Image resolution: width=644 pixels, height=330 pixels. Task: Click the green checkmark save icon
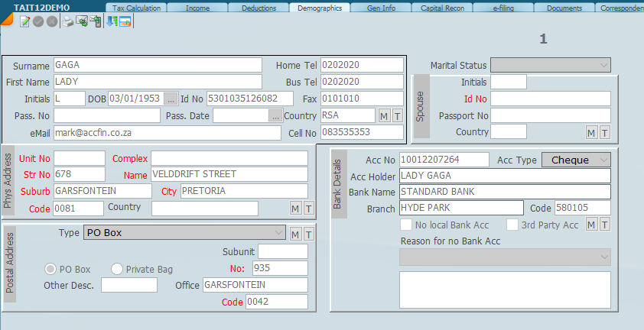(37, 21)
